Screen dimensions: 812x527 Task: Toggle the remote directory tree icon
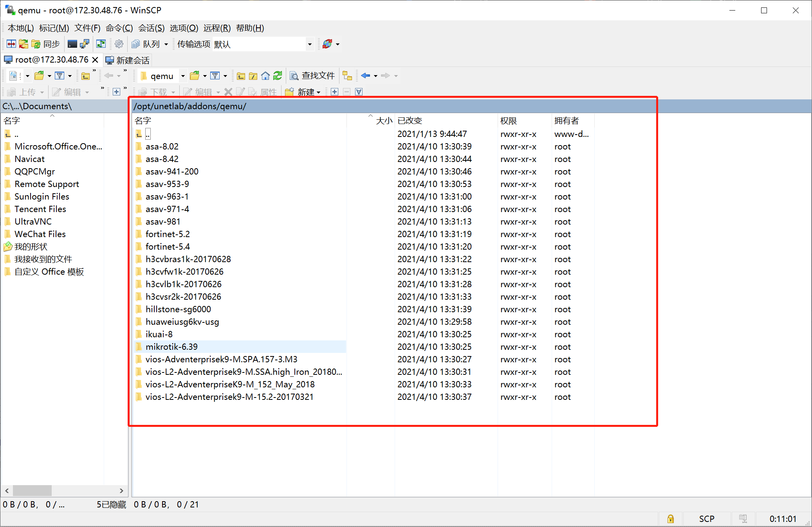347,76
